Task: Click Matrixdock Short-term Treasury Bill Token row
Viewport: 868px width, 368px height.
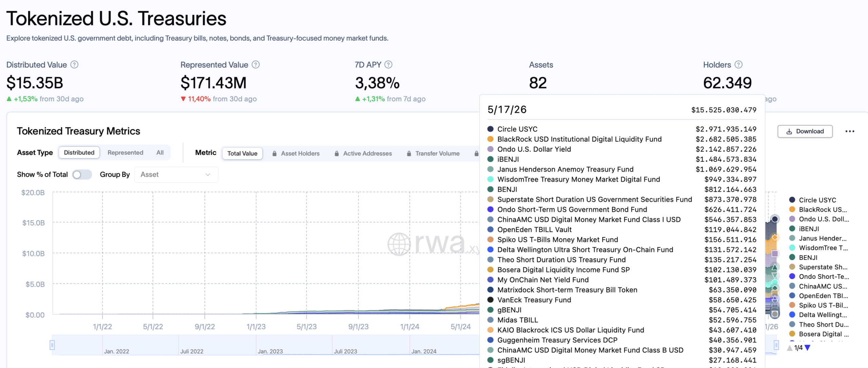Action: point(622,290)
